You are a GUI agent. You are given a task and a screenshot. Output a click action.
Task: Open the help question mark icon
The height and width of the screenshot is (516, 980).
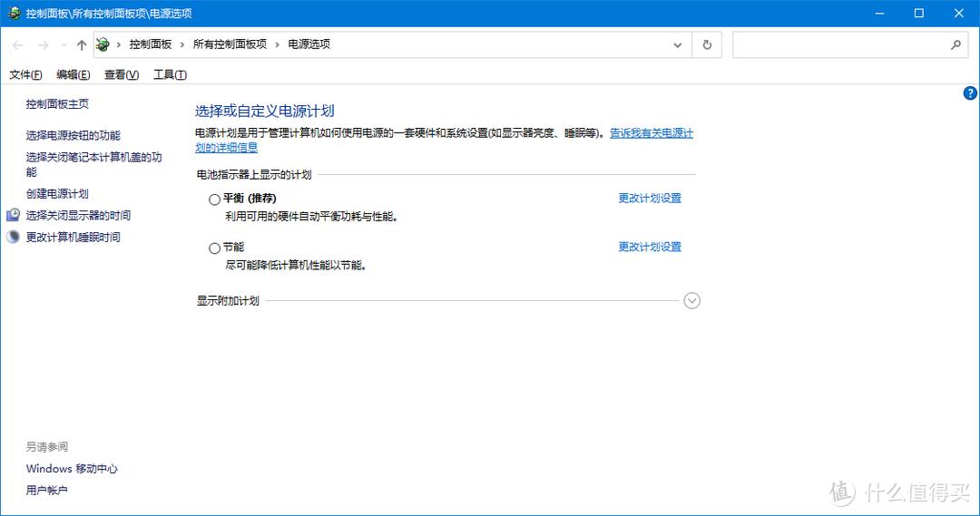969,93
